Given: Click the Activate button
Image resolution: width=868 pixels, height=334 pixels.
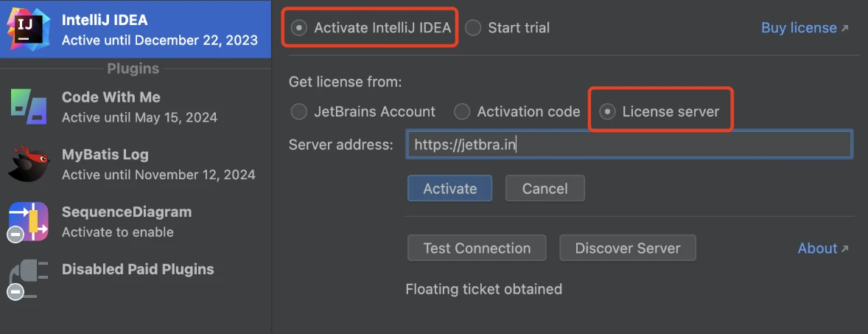Looking at the screenshot, I should pyautogui.click(x=449, y=188).
